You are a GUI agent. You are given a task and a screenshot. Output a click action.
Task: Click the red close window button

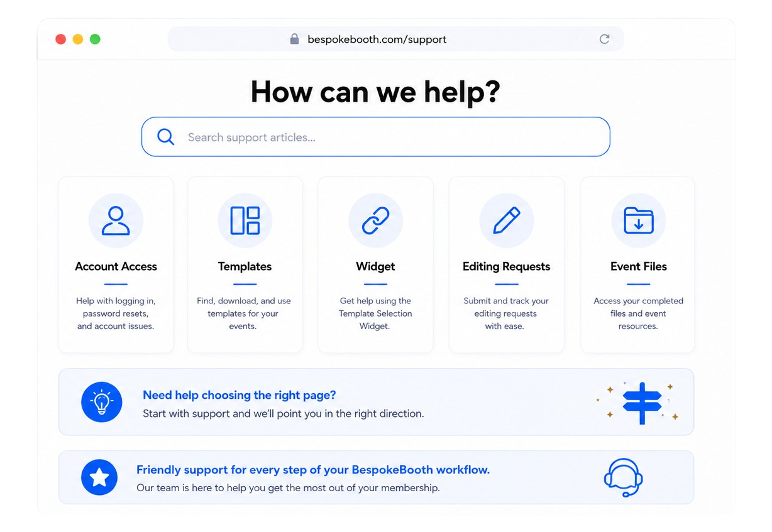tap(61, 39)
